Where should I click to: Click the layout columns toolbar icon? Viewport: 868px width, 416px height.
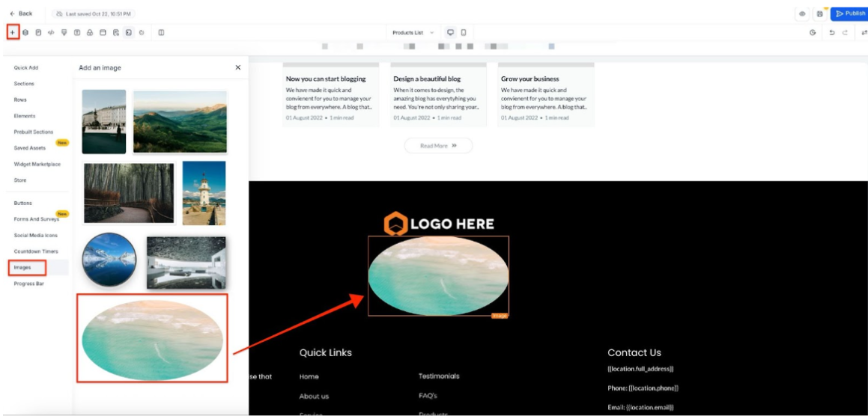161,32
